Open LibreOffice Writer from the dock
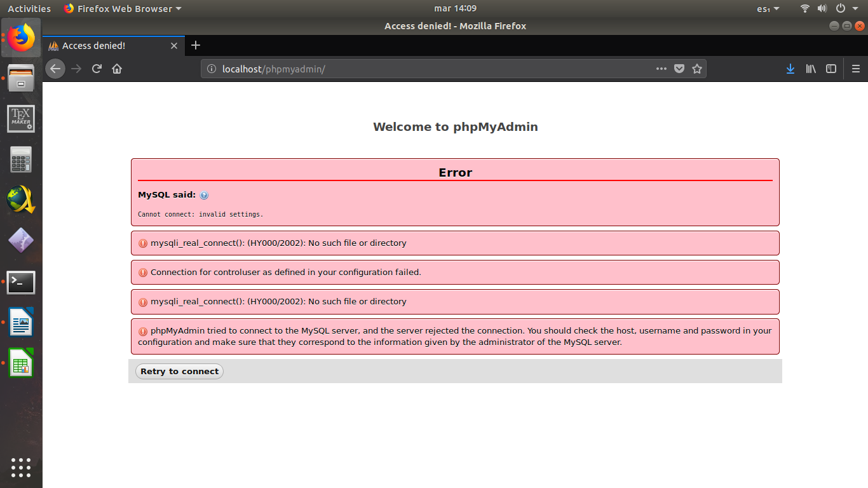 (x=21, y=322)
